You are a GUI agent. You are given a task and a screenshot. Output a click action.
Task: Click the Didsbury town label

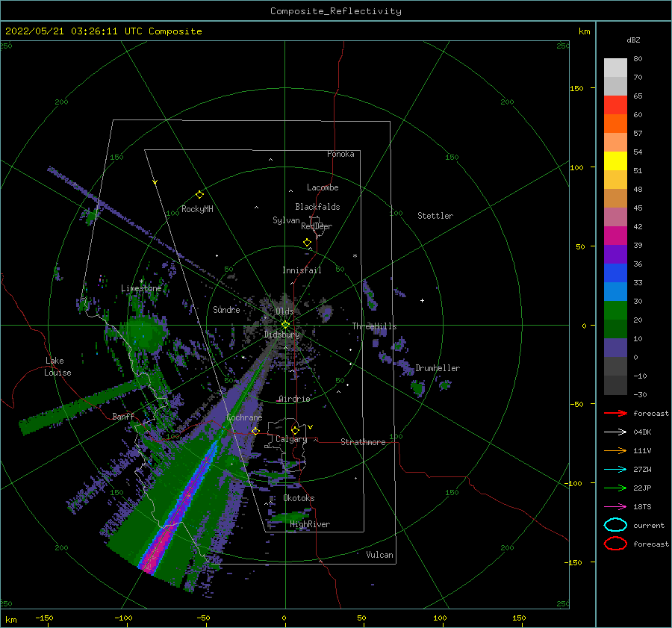click(282, 335)
